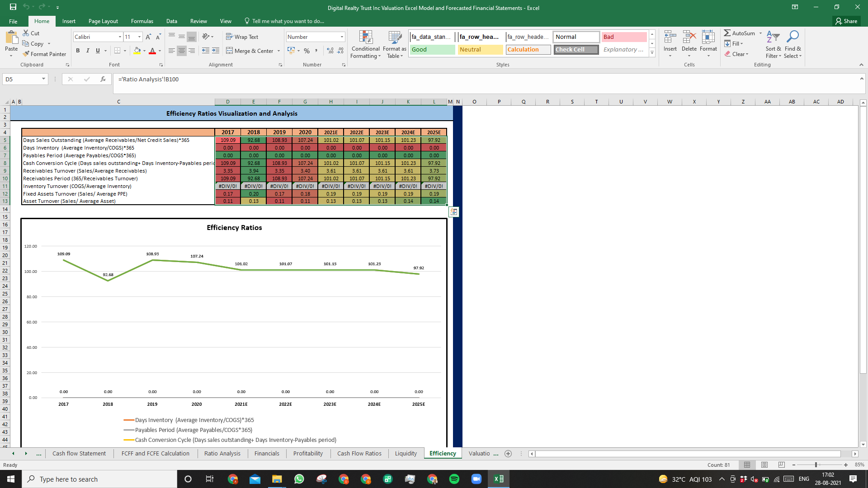
Task: Click the Save icon in title bar
Action: 13,7
